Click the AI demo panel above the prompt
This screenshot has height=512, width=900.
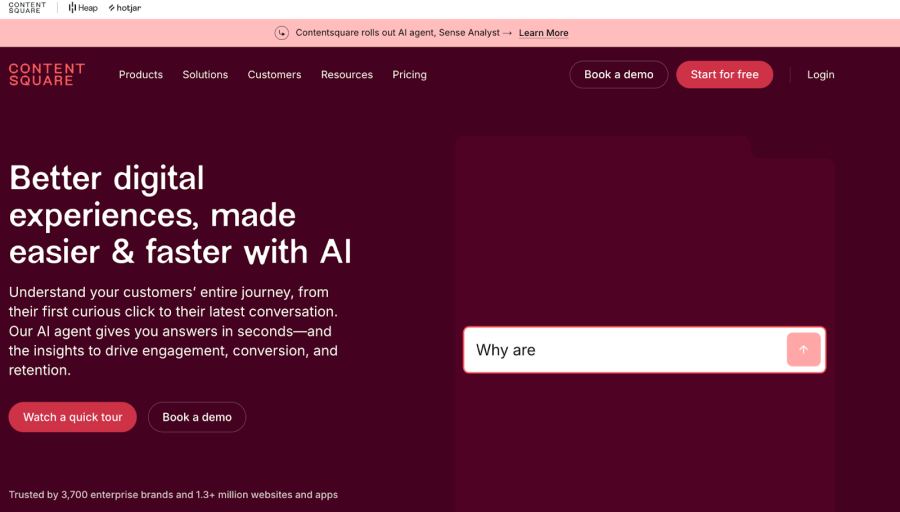coord(644,240)
